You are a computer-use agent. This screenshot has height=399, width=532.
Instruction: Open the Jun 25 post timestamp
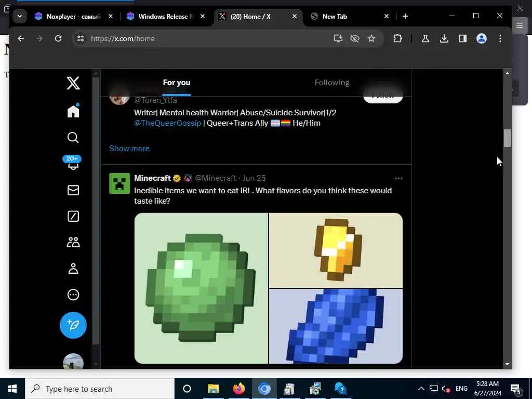point(254,178)
